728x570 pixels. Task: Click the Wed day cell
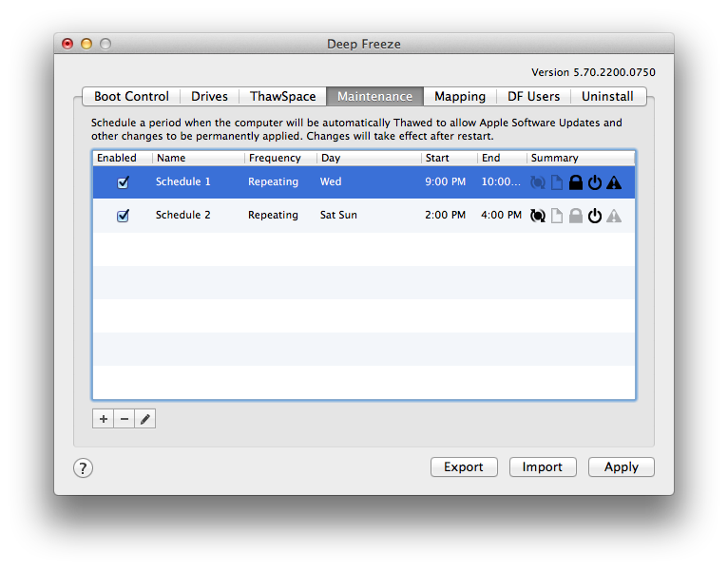(x=331, y=181)
